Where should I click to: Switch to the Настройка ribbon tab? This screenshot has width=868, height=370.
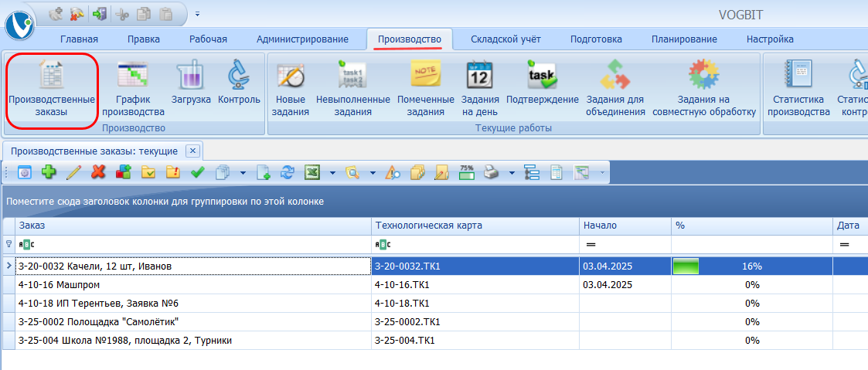coord(770,39)
